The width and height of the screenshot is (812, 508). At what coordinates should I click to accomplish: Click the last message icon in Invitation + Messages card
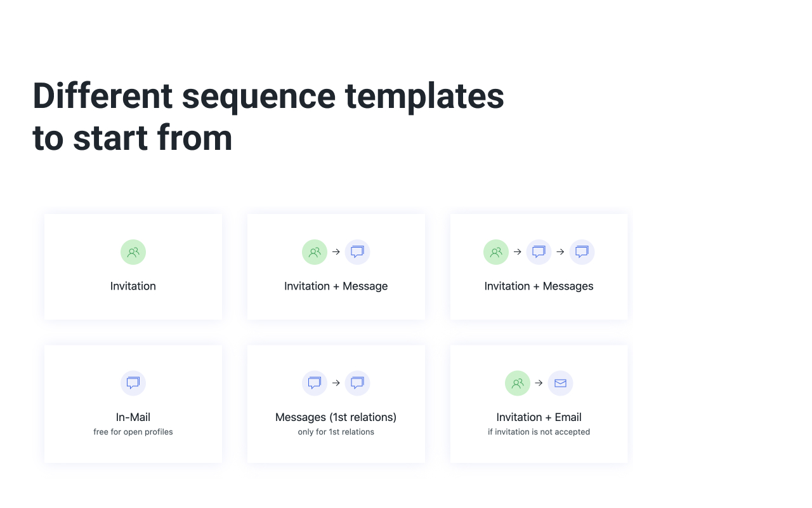pos(582,252)
